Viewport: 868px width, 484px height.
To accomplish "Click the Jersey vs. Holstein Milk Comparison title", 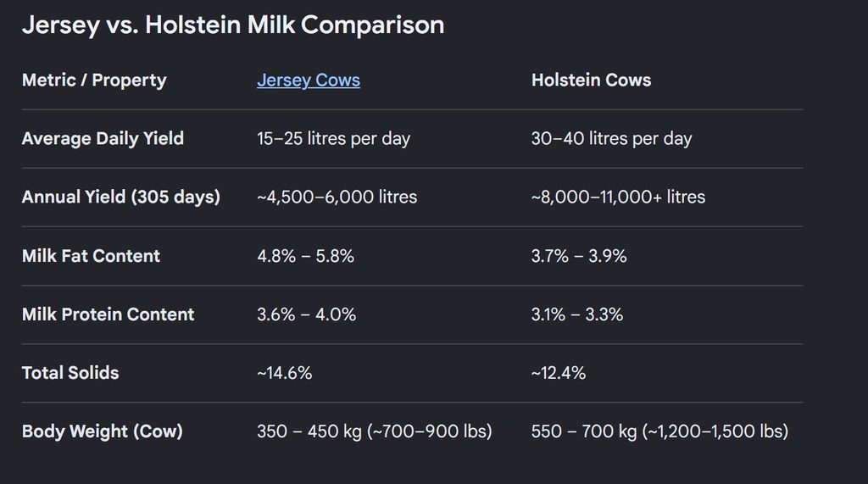I will point(233,25).
